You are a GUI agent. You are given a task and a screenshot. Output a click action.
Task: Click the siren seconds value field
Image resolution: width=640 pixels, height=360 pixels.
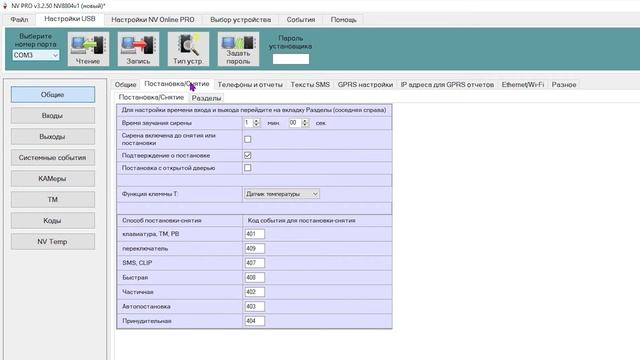pyautogui.click(x=296, y=122)
